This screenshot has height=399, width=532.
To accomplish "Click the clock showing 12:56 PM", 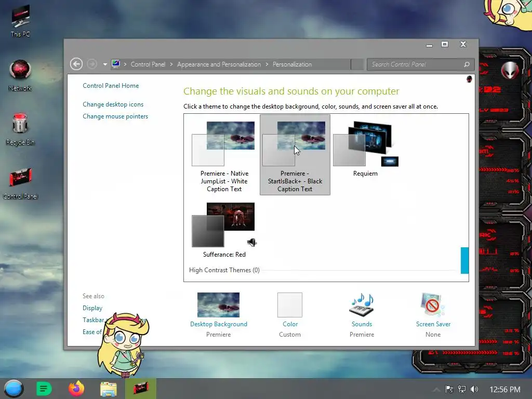I will (x=505, y=390).
